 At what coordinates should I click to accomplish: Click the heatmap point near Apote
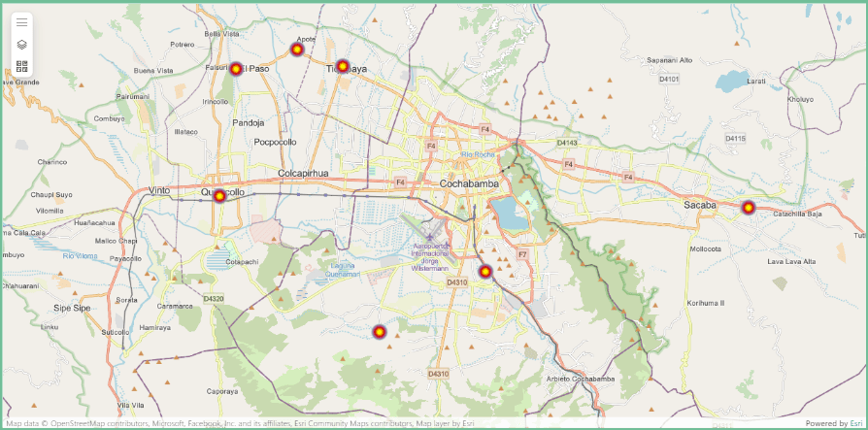tap(297, 50)
